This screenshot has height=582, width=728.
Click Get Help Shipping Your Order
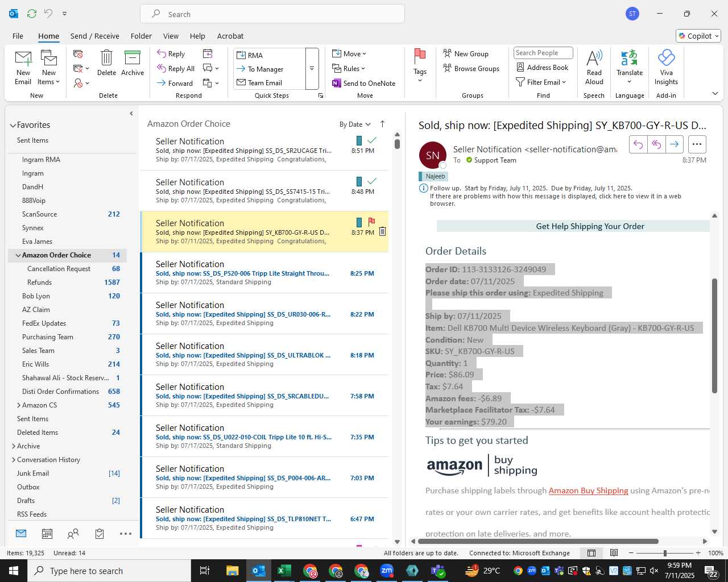point(590,226)
